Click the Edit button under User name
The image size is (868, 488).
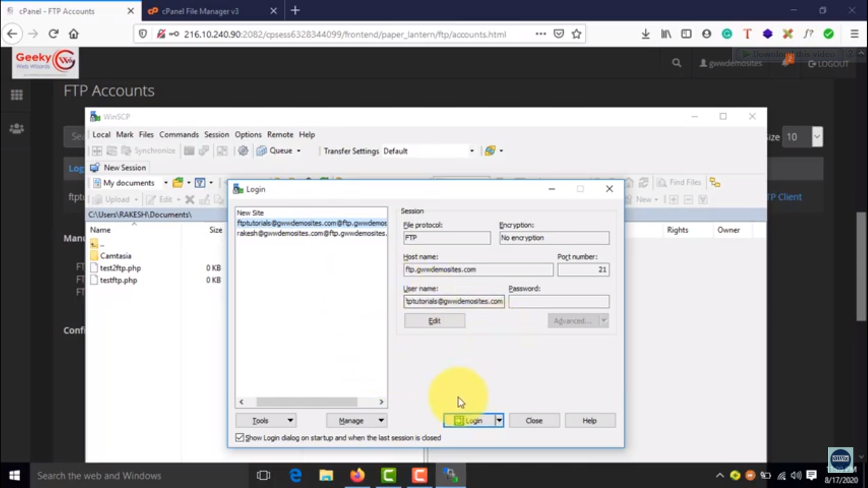435,321
